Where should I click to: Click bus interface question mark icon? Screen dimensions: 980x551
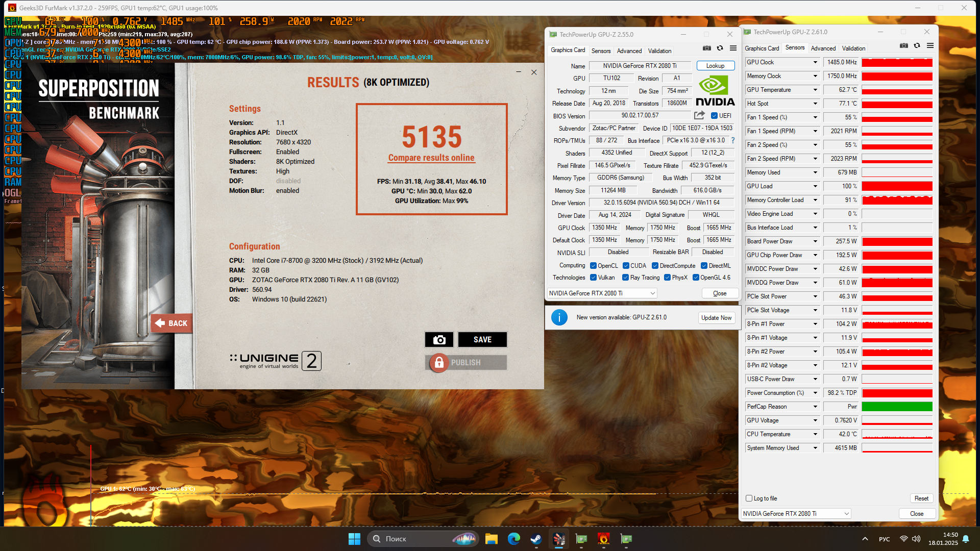pyautogui.click(x=733, y=140)
